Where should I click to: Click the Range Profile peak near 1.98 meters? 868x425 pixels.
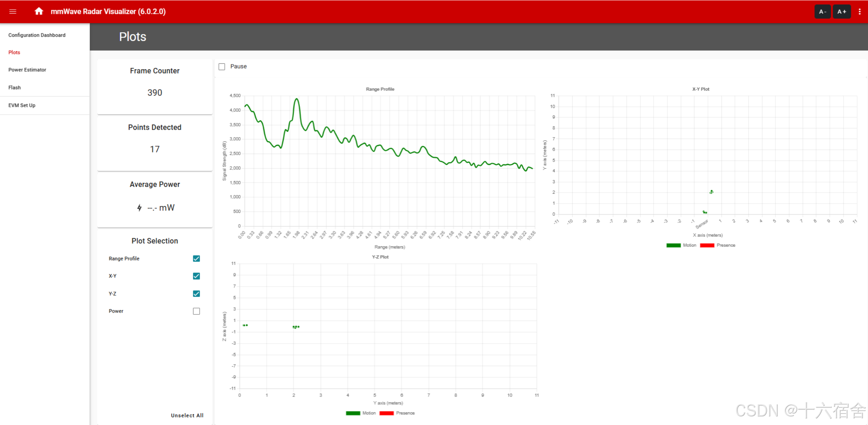click(296, 99)
